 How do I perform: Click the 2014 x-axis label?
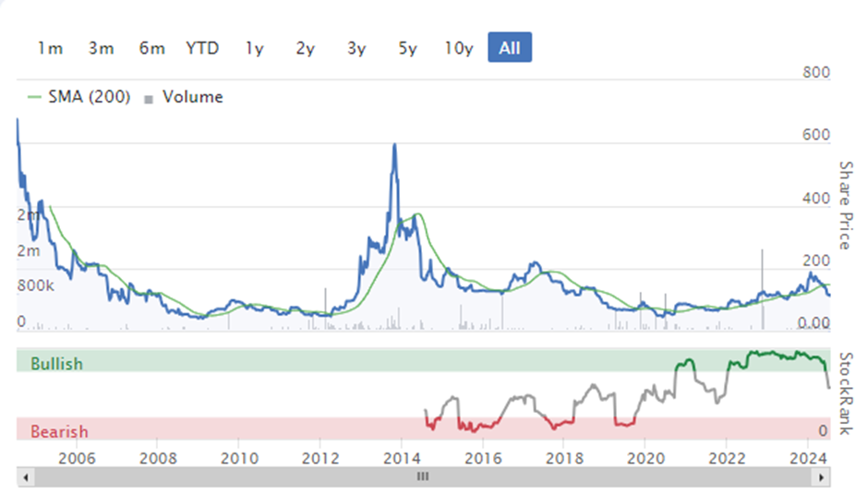402,458
